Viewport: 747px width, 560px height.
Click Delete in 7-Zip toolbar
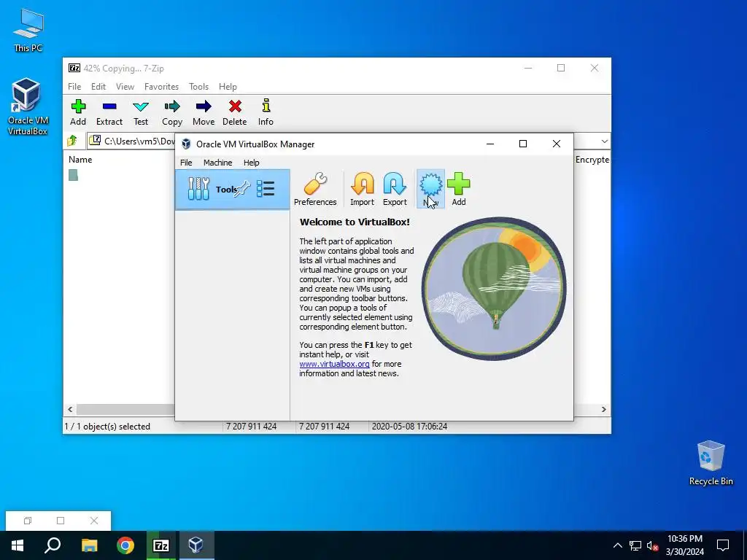click(234, 113)
